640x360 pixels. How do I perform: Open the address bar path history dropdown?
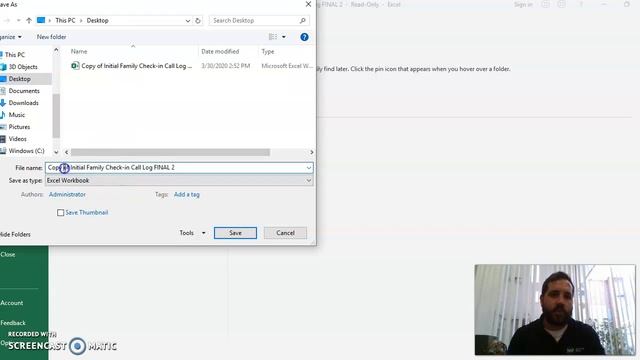tap(187, 20)
